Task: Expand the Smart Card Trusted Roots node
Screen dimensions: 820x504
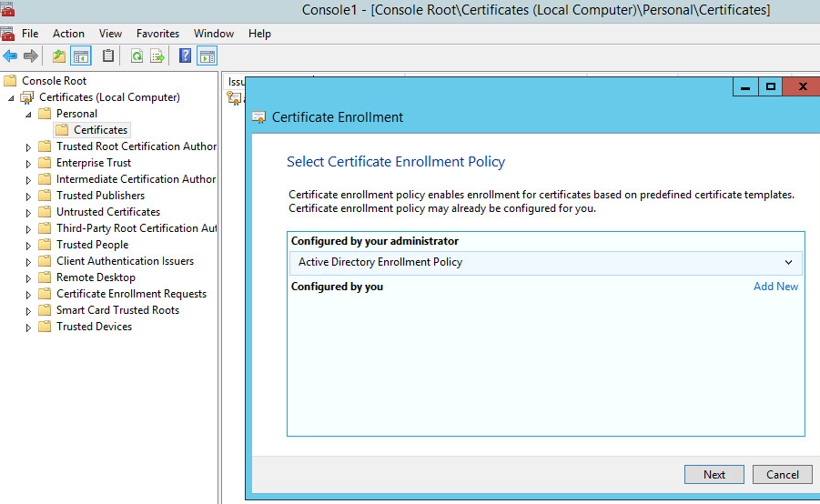Action: [28, 311]
